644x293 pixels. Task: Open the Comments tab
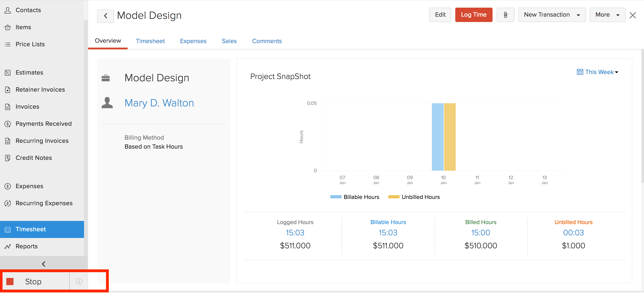pyautogui.click(x=266, y=41)
